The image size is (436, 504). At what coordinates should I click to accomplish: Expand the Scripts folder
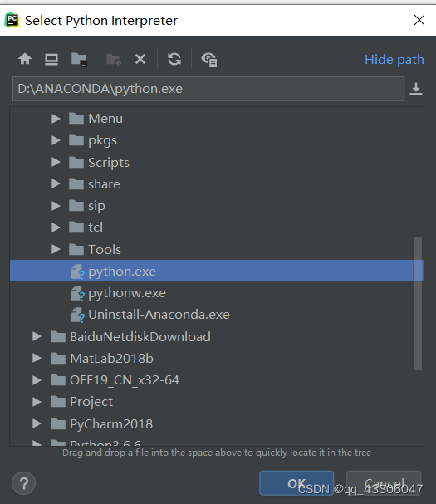click(56, 162)
